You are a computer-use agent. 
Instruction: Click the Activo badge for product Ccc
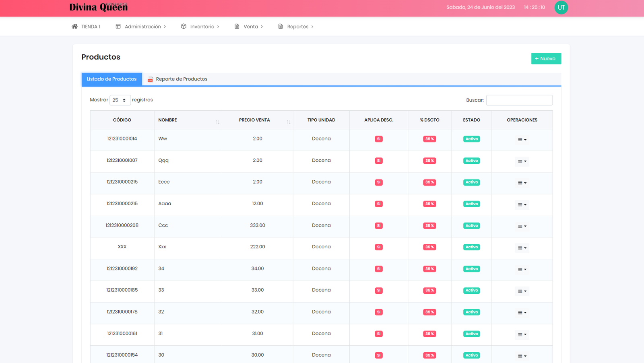471,226
